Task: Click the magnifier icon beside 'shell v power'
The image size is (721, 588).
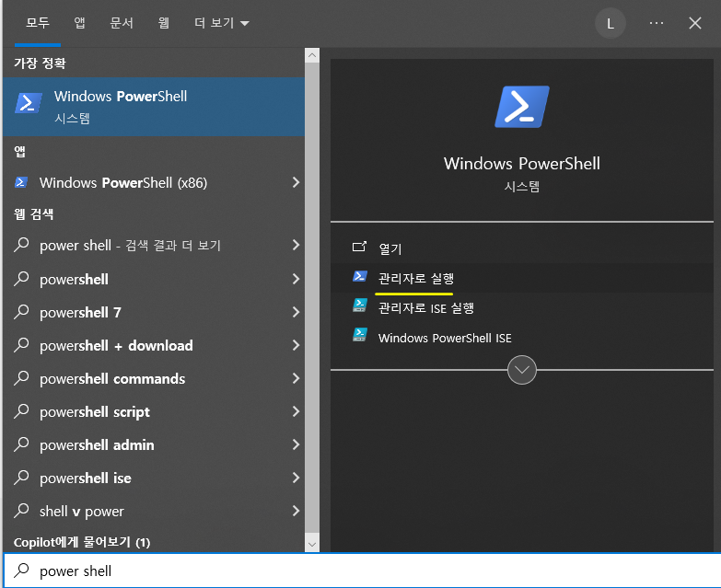Action: (x=21, y=510)
